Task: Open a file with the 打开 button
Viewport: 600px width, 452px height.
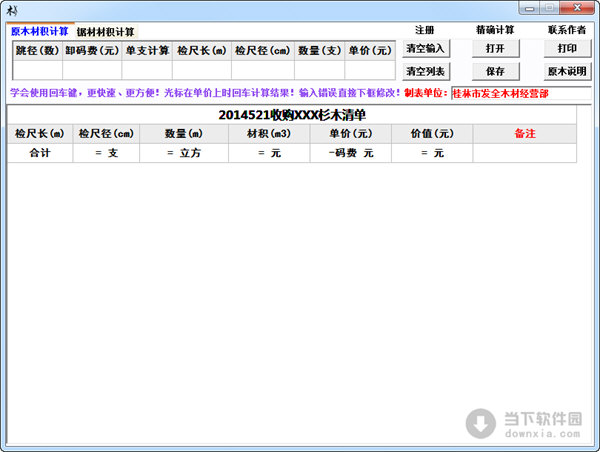Action: pos(495,49)
